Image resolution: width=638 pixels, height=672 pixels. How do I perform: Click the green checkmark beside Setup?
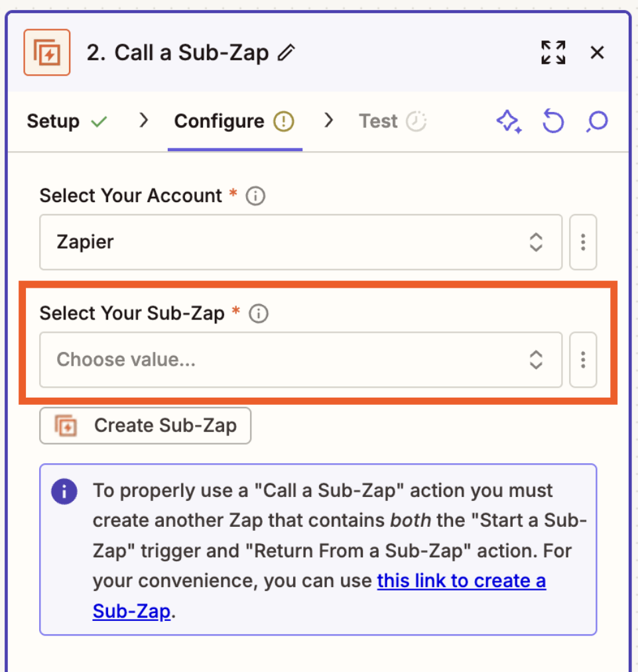(99, 122)
